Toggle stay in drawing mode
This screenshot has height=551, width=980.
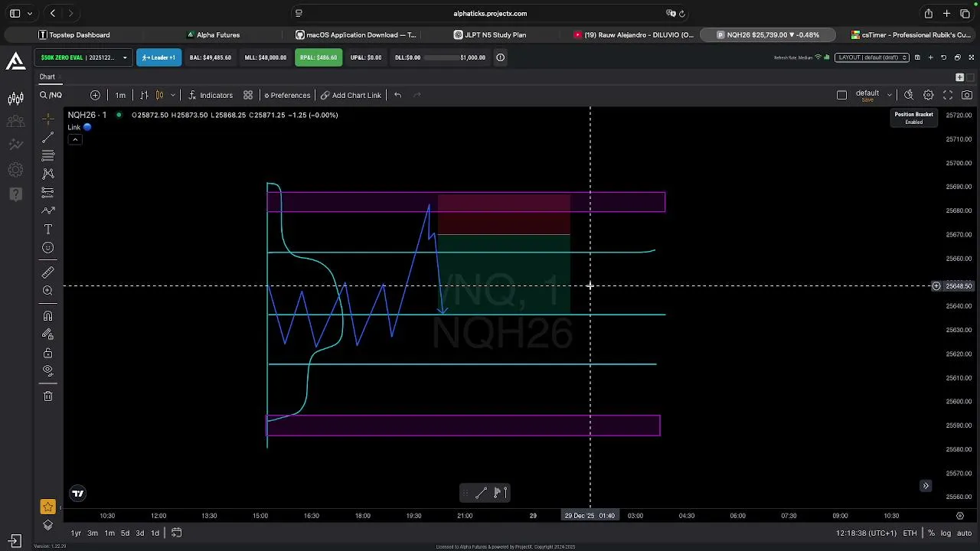pos(47,334)
